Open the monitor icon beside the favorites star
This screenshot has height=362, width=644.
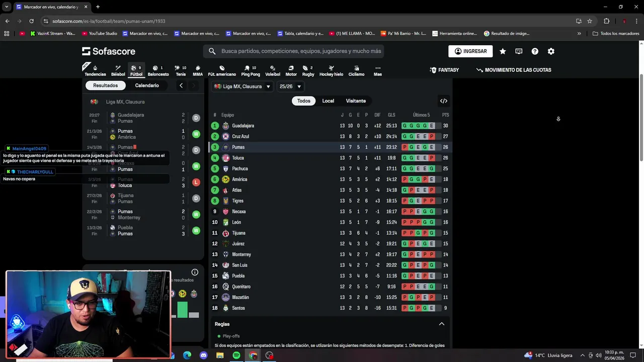tap(519, 51)
